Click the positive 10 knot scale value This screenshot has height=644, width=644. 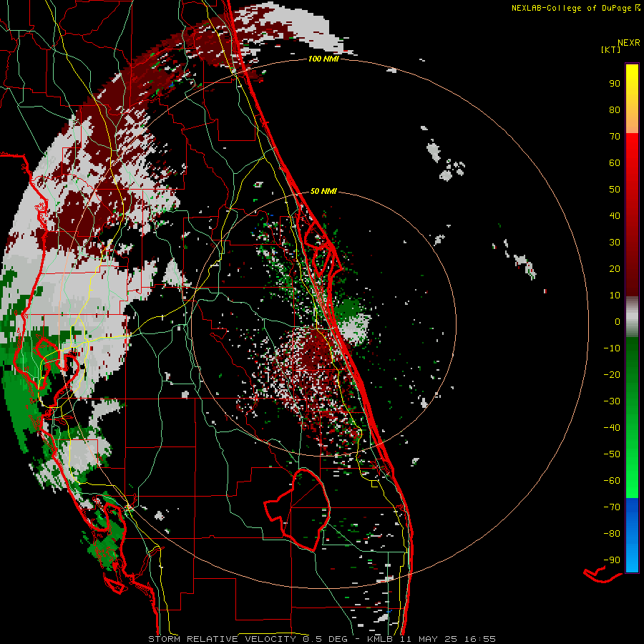click(615, 296)
